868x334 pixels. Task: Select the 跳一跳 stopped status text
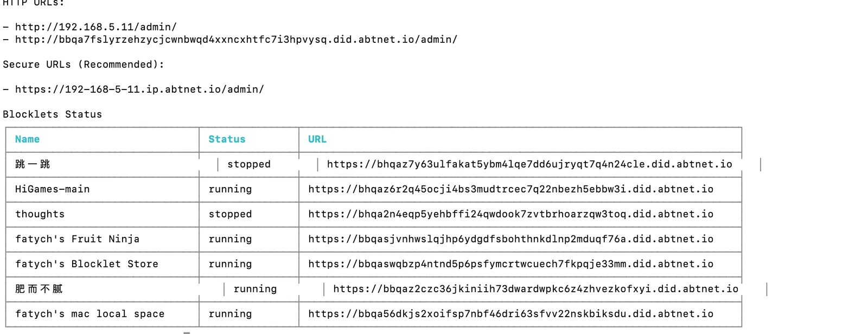point(248,164)
